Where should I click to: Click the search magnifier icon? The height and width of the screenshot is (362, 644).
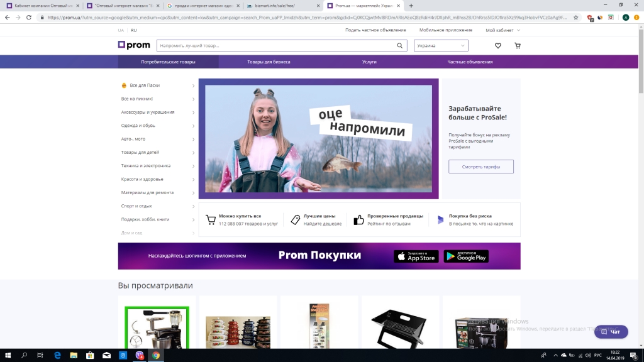399,45
